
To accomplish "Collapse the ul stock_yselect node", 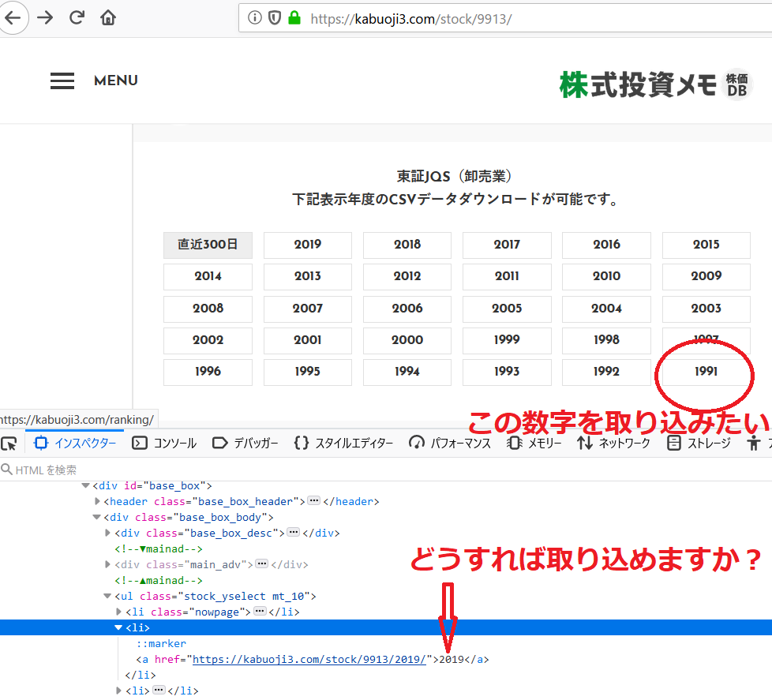I will coord(107,596).
